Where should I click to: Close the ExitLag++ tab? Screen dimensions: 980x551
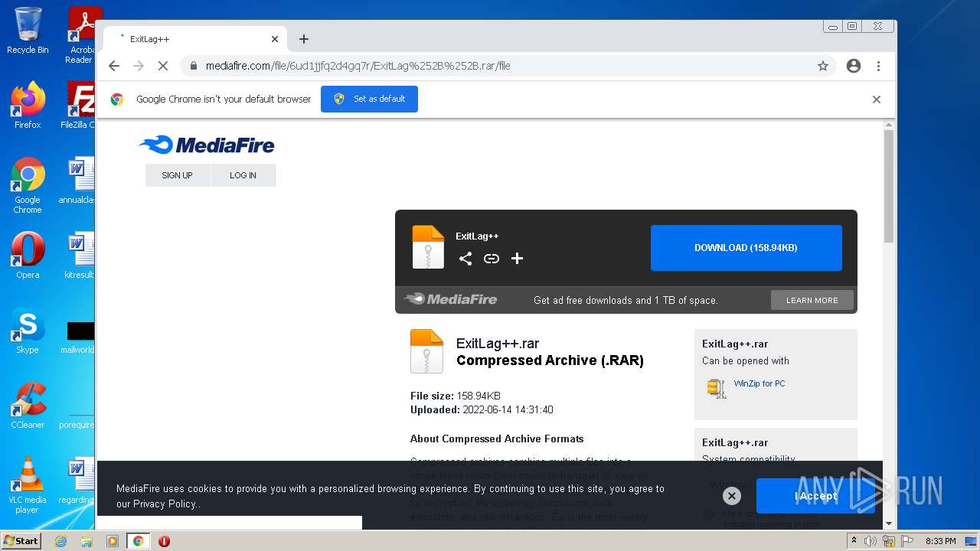[x=275, y=39]
